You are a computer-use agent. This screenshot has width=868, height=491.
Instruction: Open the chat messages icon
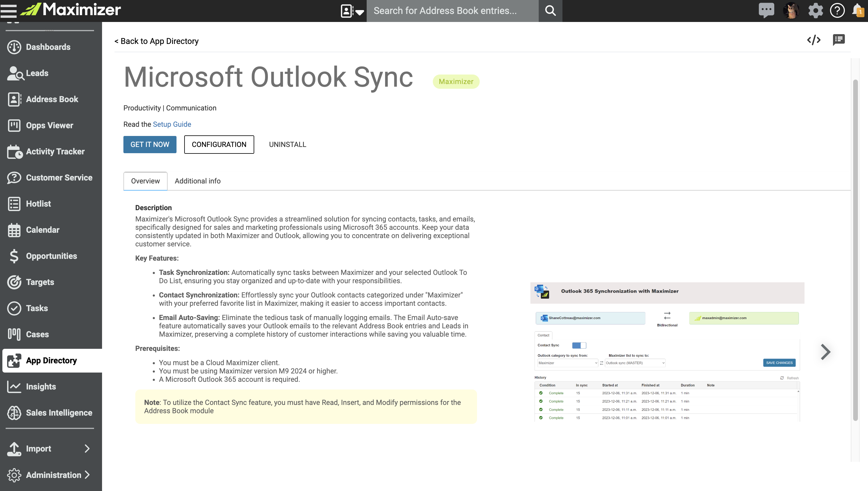coord(766,10)
